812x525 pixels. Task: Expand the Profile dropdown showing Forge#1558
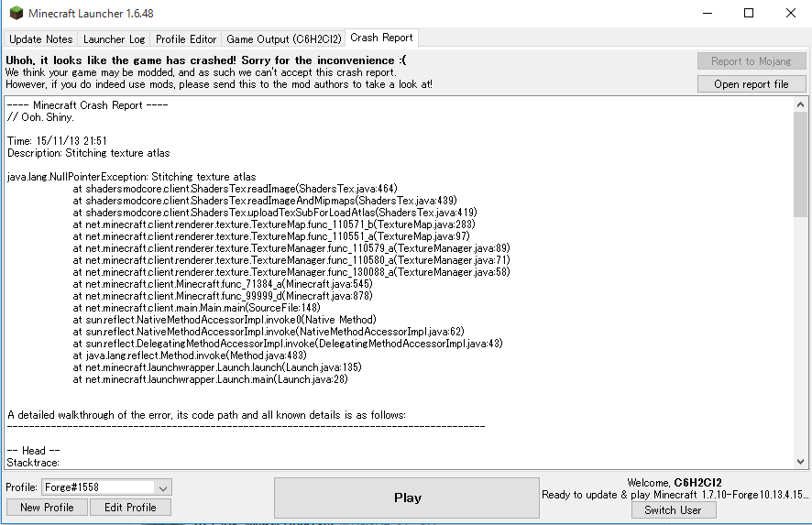coord(106,487)
